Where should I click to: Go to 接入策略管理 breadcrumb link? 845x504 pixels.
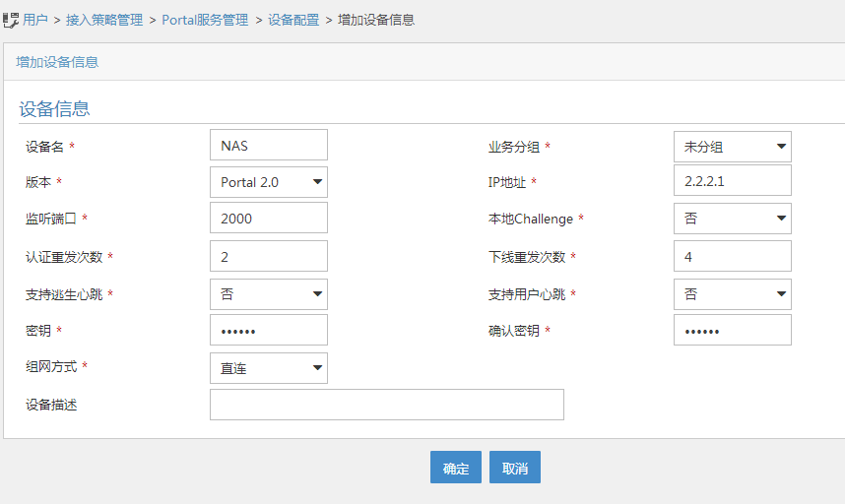(104, 20)
